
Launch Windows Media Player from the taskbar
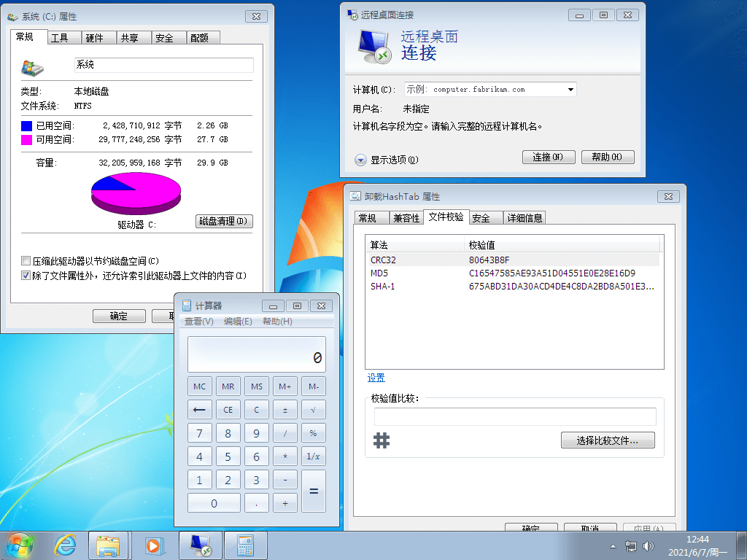[x=154, y=545]
